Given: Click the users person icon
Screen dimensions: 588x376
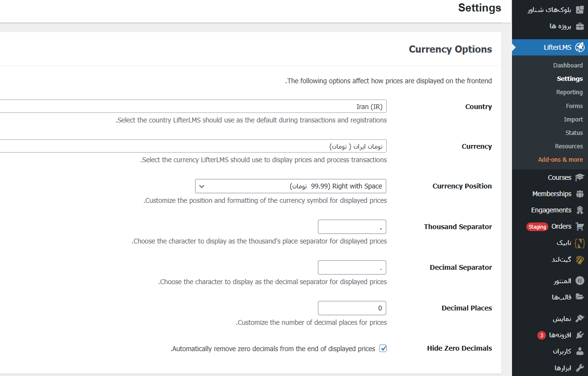Looking at the screenshot, I should coord(579,351).
